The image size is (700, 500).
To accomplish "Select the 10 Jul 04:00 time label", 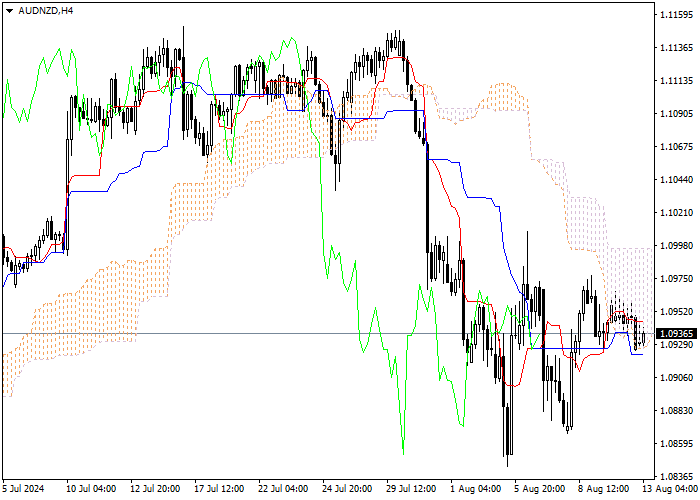I will (92, 489).
